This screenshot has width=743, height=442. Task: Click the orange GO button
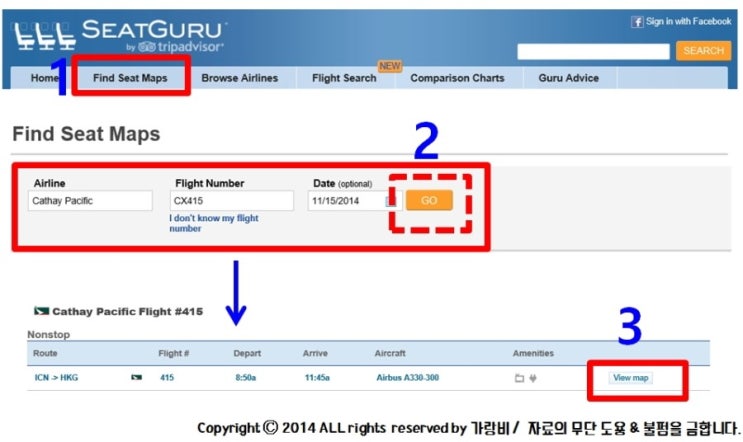coord(429,200)
